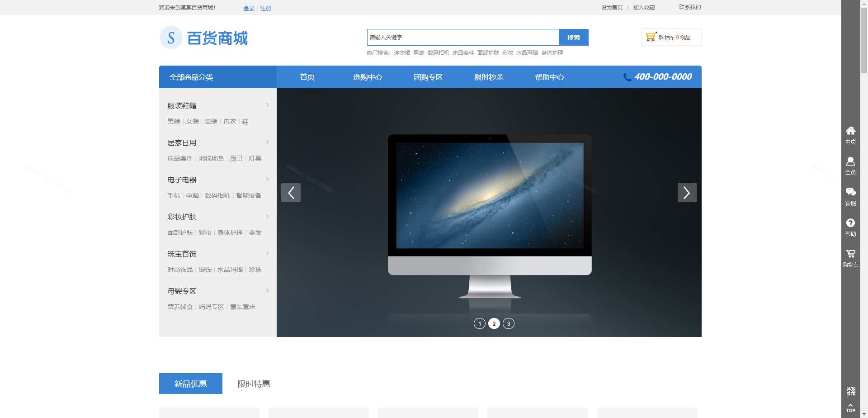Expand the 母婴专区 category arrow
This screenshot has width=868, height=418.
pos(268,291)
